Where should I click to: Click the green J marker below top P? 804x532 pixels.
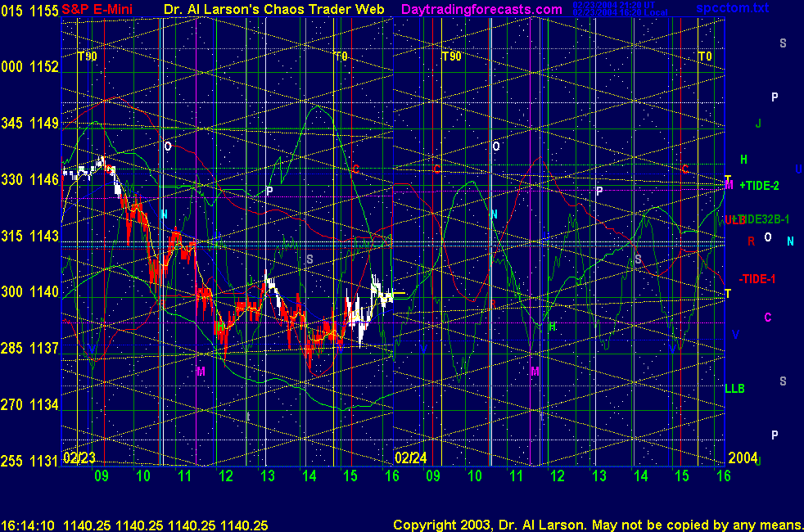coord(759,124)
